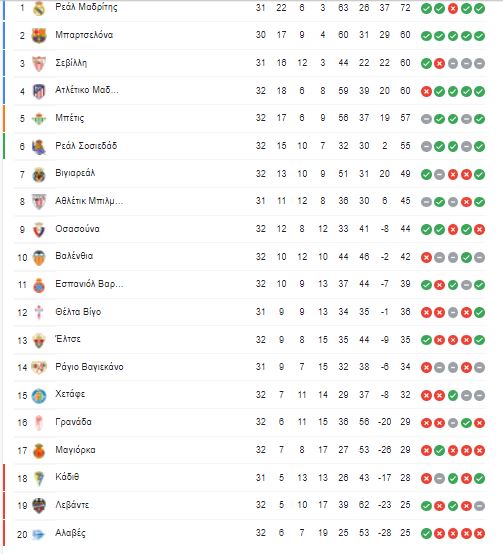Open the Μπαρτσελόνα team name link
The image size is (503, 554).
(x=84, y=35)
